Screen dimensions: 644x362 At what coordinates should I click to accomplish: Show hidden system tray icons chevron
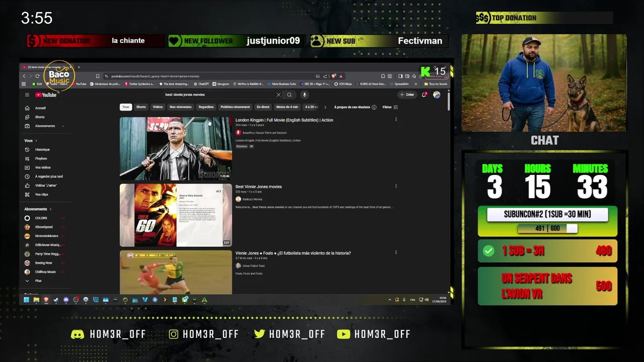click(389, 300)
